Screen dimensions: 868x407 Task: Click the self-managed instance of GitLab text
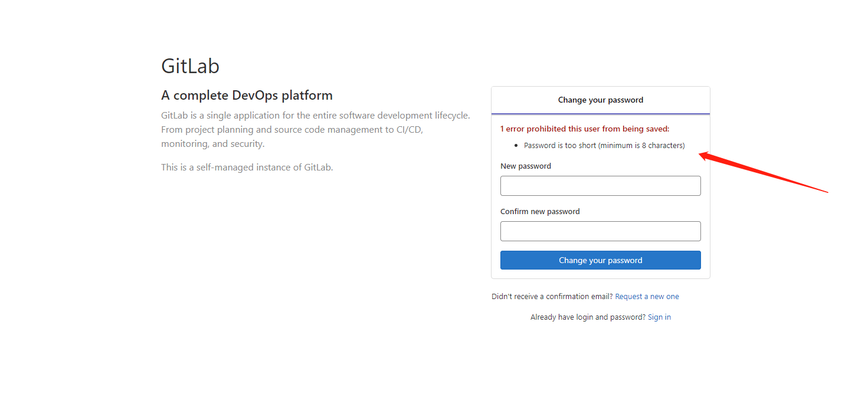click(x=247, y=168)
